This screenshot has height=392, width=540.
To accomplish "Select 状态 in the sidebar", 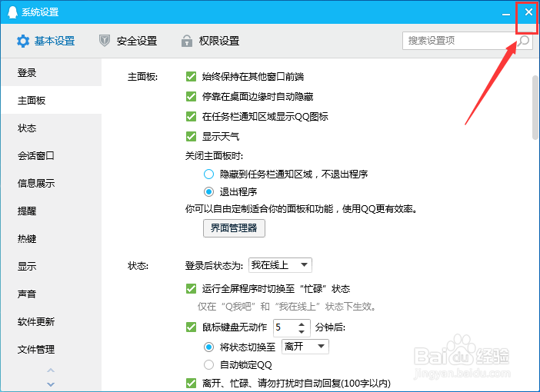I will pos(52,128).
